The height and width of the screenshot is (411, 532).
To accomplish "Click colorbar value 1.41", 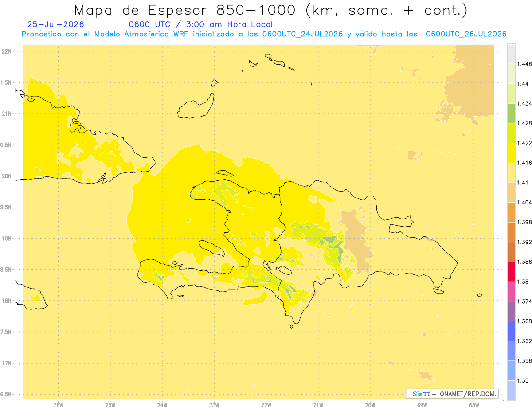I will click(523, 183).
